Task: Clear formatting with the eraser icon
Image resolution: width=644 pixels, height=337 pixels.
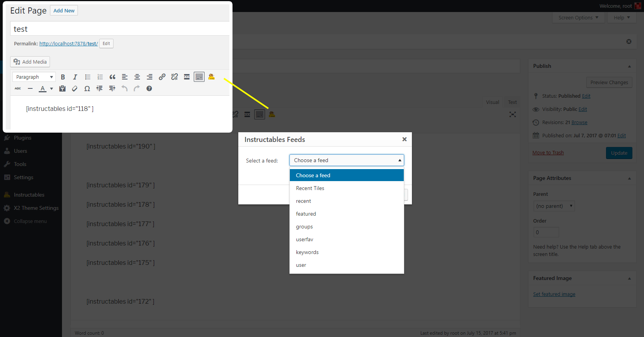Action: 75,88
